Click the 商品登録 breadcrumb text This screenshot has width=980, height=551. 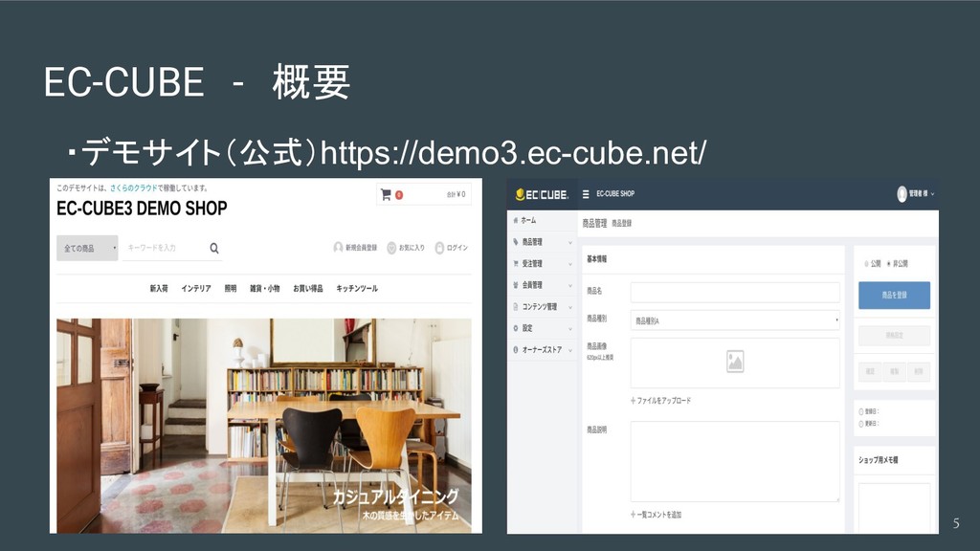point(621,223)
